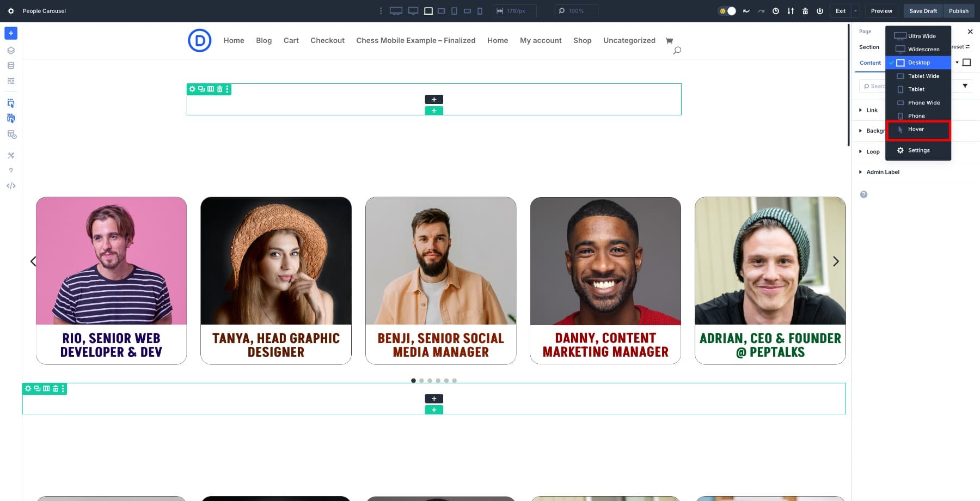Open more options of the upper green row

[x=227, y=89]
